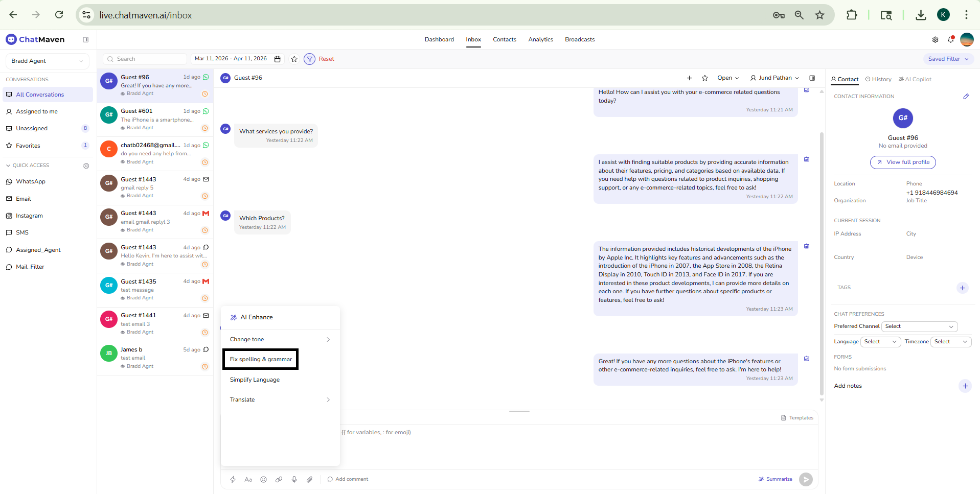Send the message with the arrow icon
The image size is (980, 494).
(806, 479)
